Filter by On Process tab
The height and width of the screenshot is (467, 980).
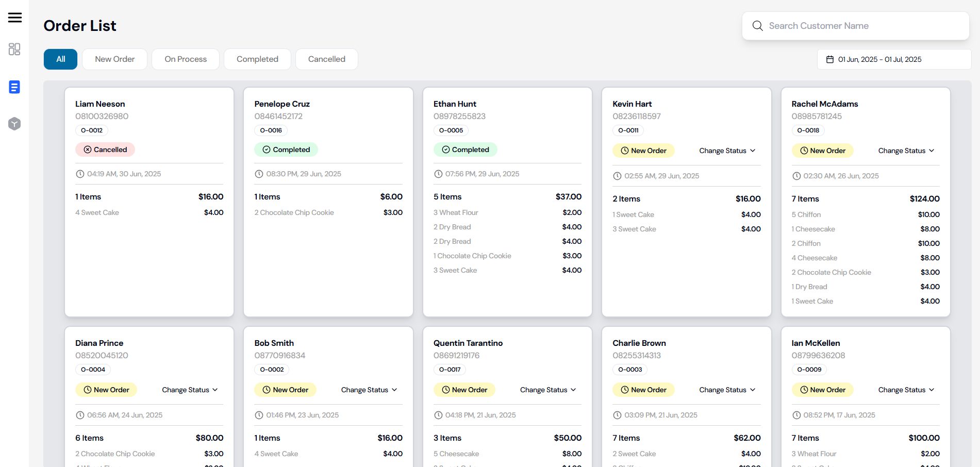[x=186, y=59]
